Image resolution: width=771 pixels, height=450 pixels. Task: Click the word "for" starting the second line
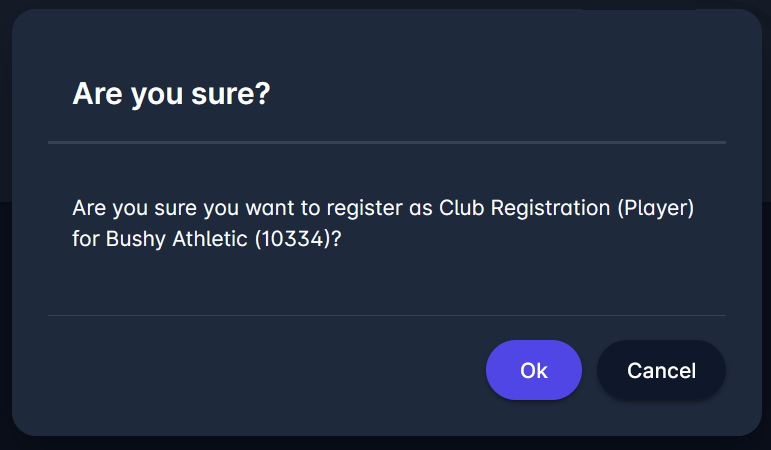point(86,241)
